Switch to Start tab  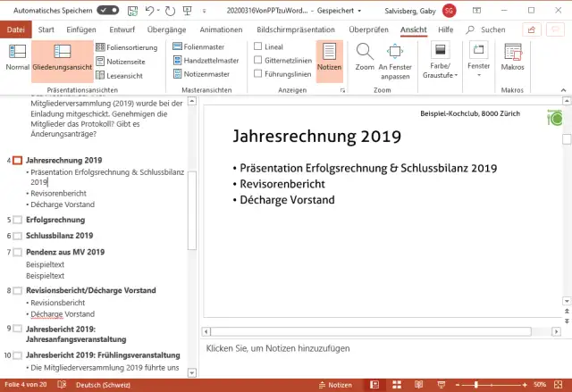click(46, 29)
